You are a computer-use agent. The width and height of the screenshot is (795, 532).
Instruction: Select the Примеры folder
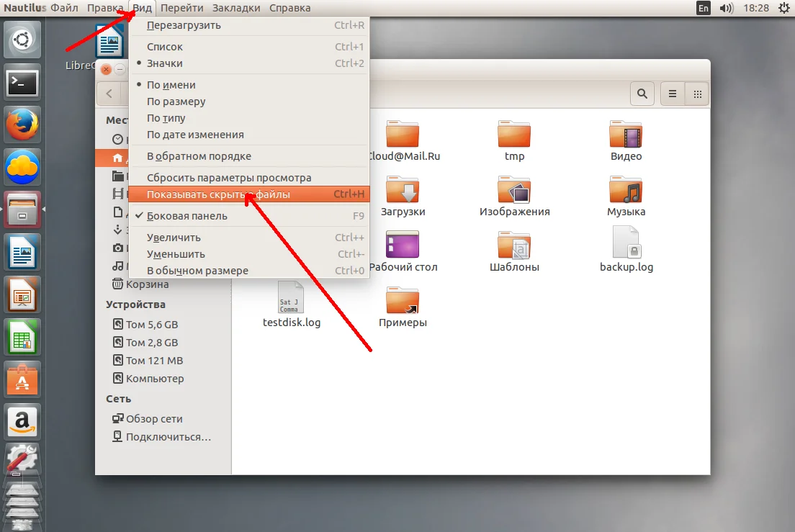tap(403, 307)
